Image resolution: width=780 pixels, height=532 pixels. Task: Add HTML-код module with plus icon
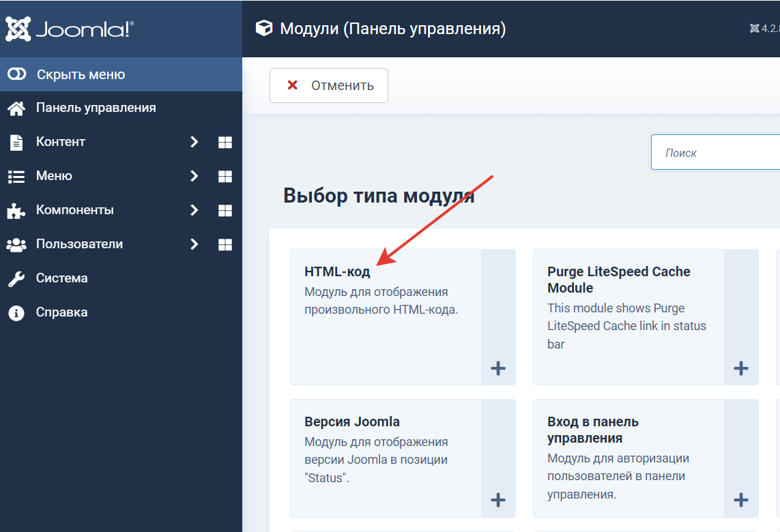pyautogui.click(x=498, y=369)
